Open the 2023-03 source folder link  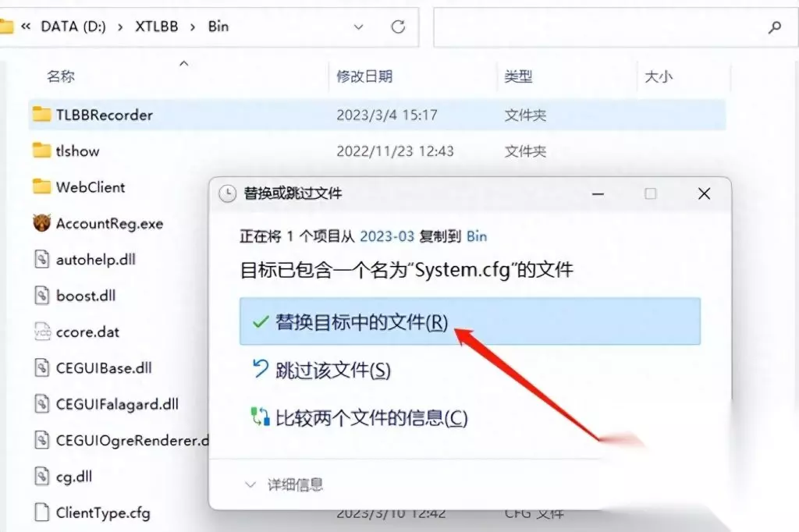pyautogui.click(x=387, y=236)
